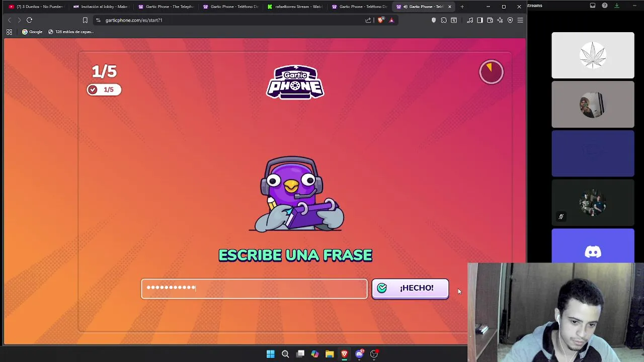Switch to 'rafaeltorrex Stream' tab

(x=295, y=7)
